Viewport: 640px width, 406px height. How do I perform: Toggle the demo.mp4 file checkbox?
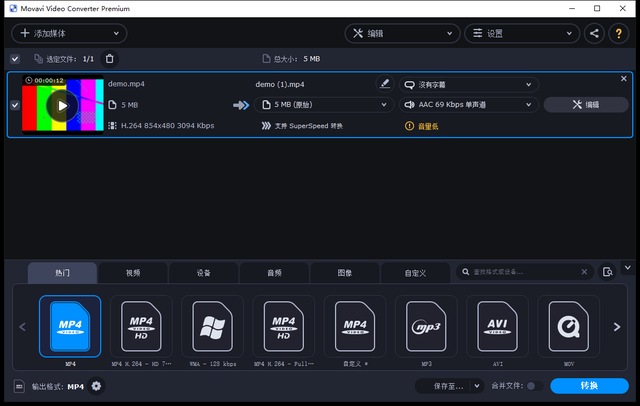pyautogui.click(x=15, y=105)
